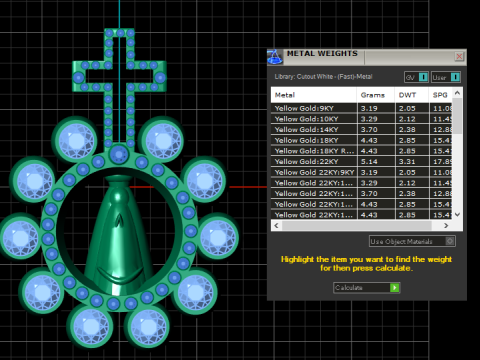Close the Metal Weights panel
The height and width of the screenshot is (360, 480).
point(459,56)
